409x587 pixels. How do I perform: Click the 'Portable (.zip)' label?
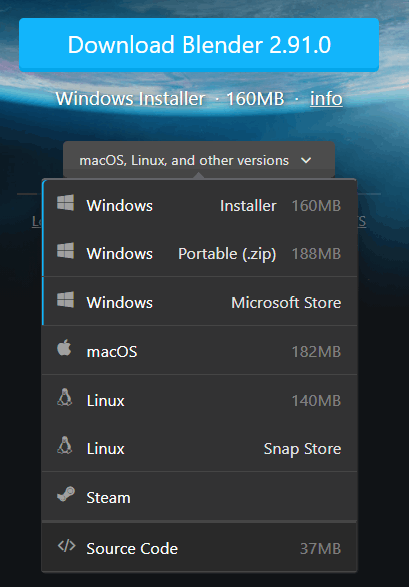point(227,254)
